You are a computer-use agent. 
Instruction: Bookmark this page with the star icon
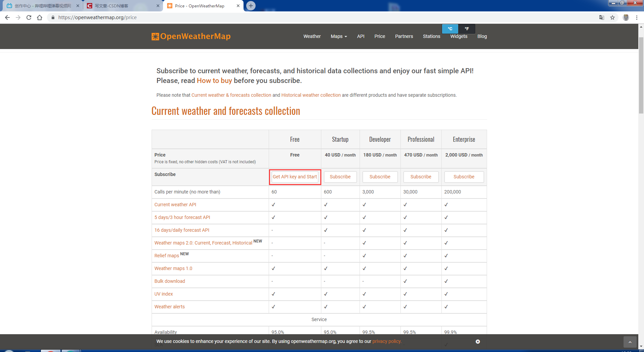pos(612,17)
